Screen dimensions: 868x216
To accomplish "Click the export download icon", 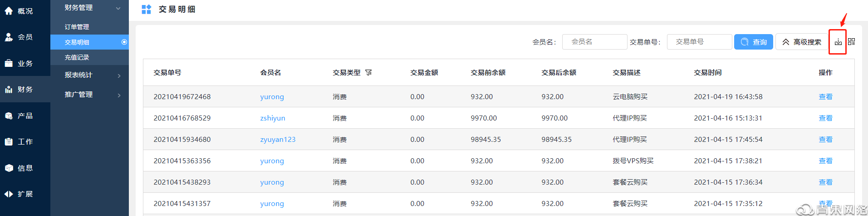I will tap(838, 42).
